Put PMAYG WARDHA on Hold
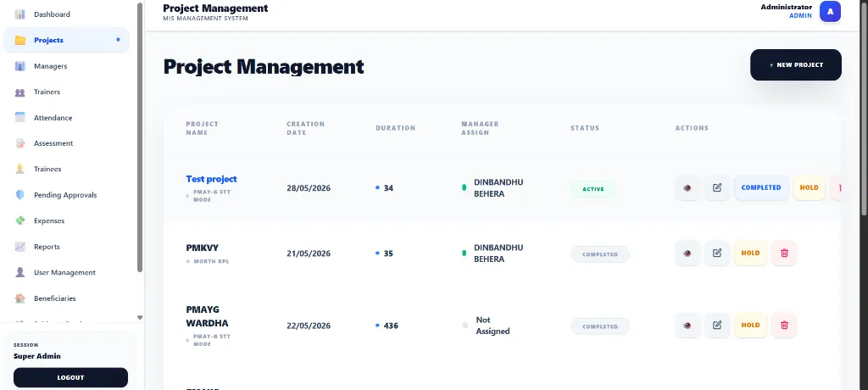This screenshot has width=868, height=390. (x=751, y=326)
